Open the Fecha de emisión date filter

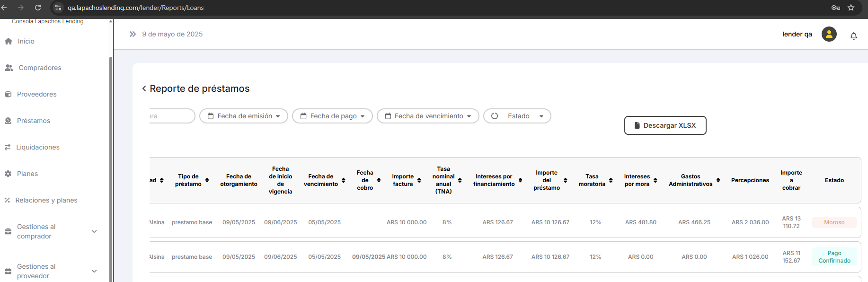244,116
